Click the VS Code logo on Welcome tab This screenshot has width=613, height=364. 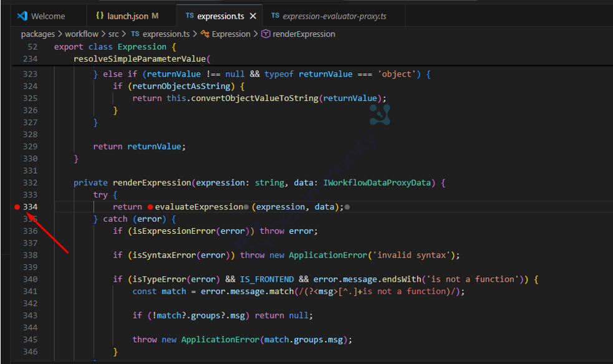(22, 16)
